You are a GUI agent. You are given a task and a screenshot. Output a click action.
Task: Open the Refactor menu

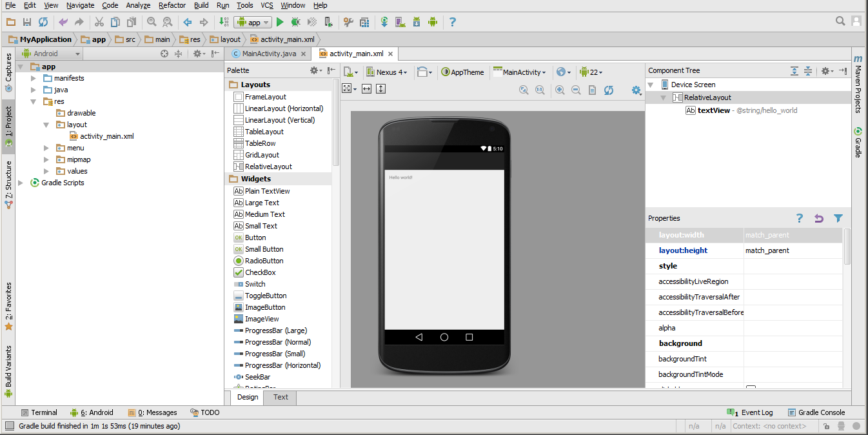(x=172, y=5)
